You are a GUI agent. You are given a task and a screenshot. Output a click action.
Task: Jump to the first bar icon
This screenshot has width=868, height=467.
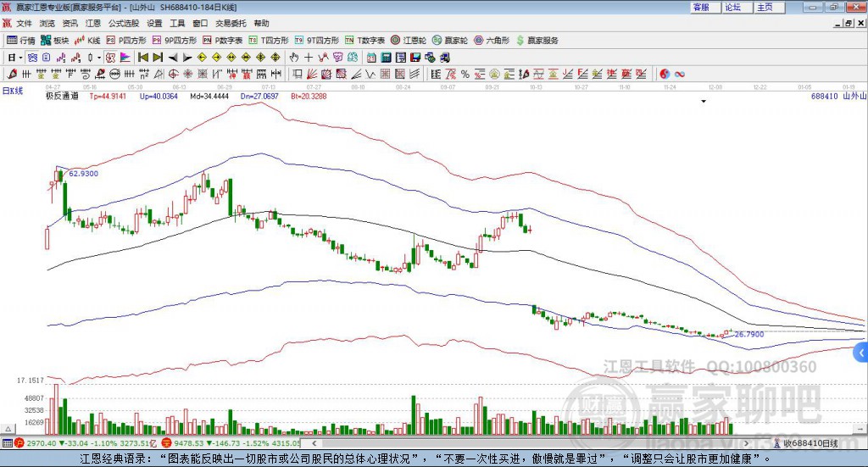tap(142, 58)
